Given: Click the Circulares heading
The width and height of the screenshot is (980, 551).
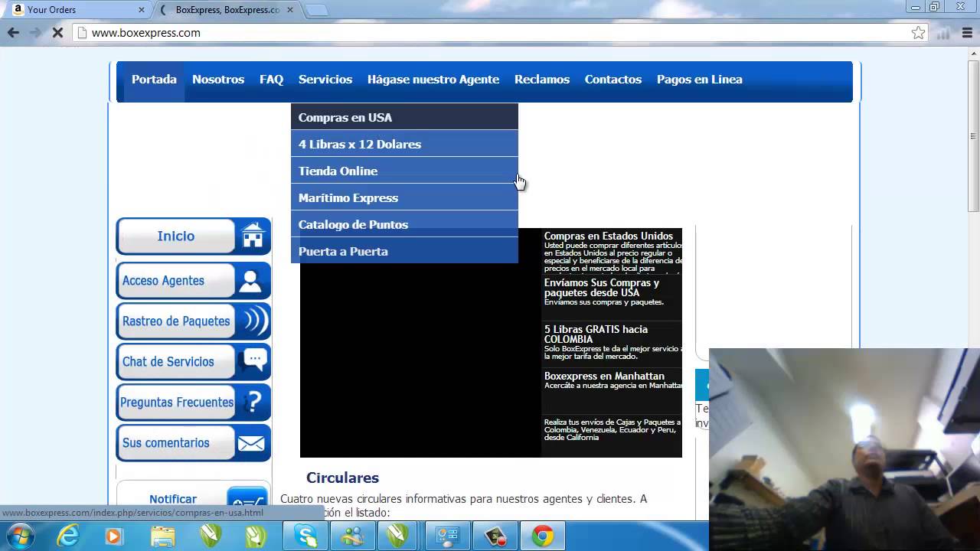Looking at the screenshot, I should pyautogui.click(x=342, y=478).
